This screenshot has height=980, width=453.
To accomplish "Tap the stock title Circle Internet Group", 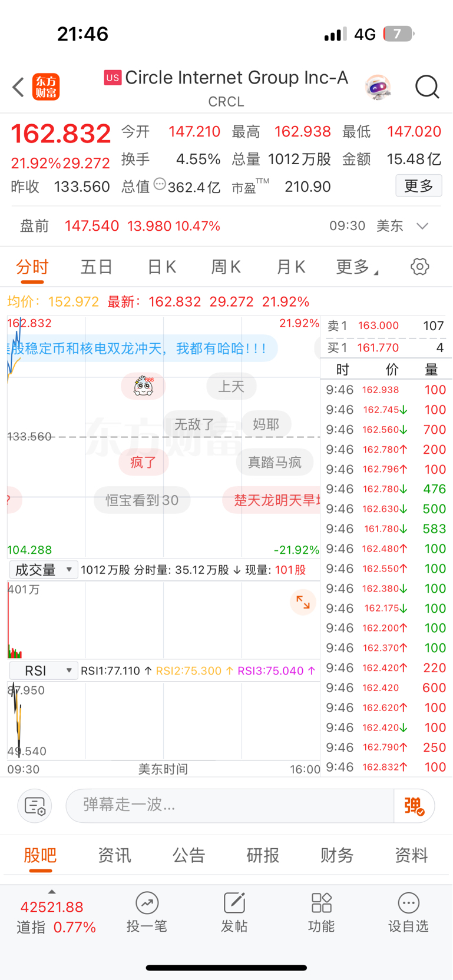I will pyautogui.click(x=237, y=78).
